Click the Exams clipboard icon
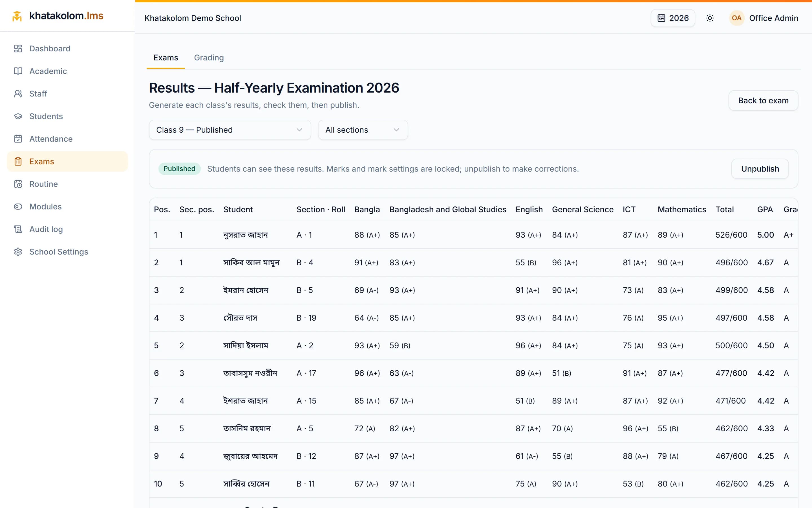 click(x=18, y=161)
